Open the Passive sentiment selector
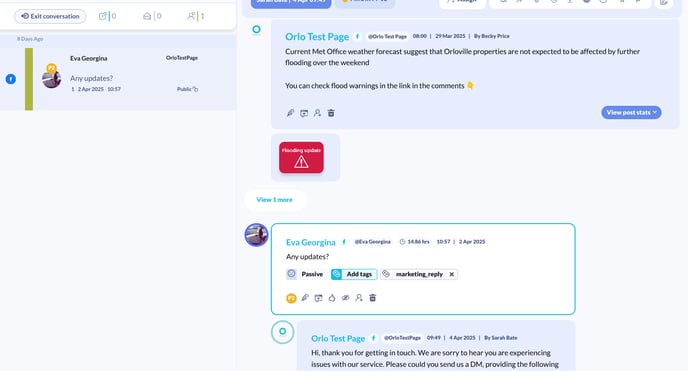The width and height of the screenshot is (688, 371). 305,274
